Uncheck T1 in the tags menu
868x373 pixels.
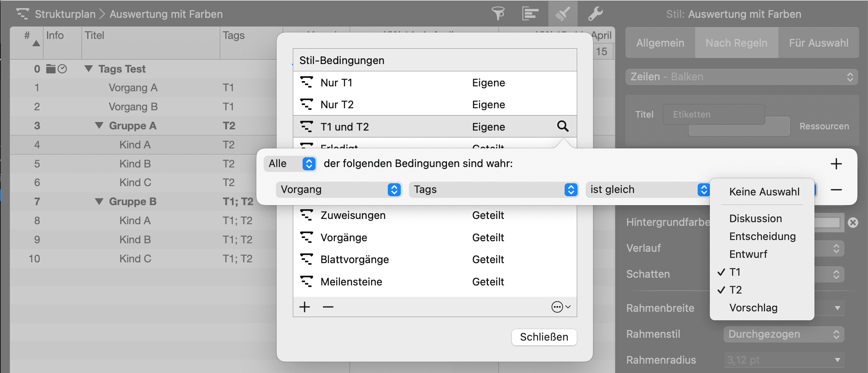pyautogui.click(x=735, y=272)
